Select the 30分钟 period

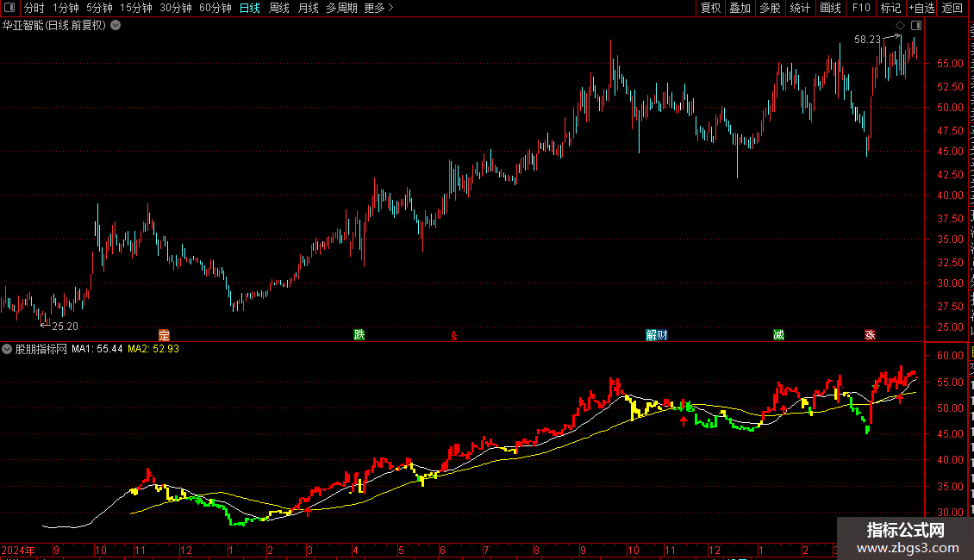[x=176, y=8]
